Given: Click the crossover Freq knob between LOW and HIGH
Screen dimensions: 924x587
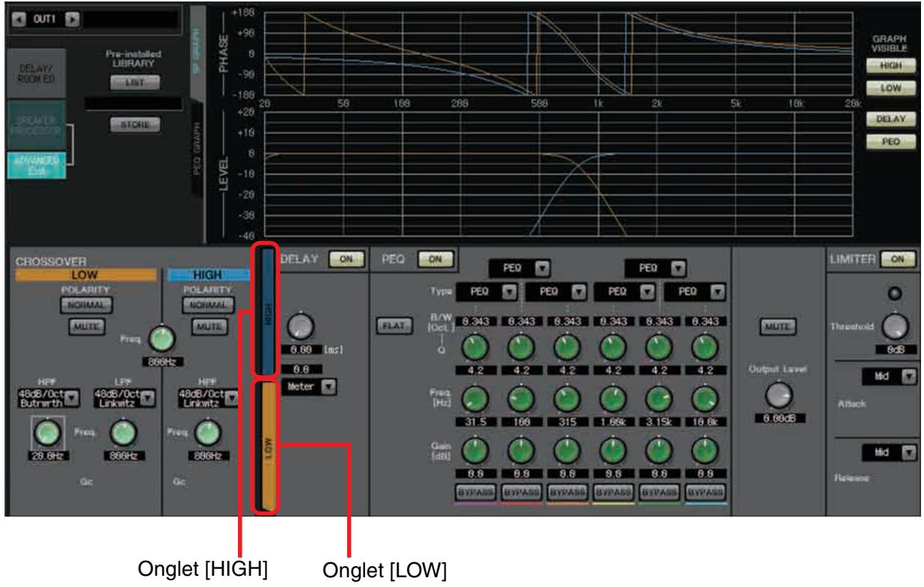Looking at the screenshot, I should pos(161,338).
